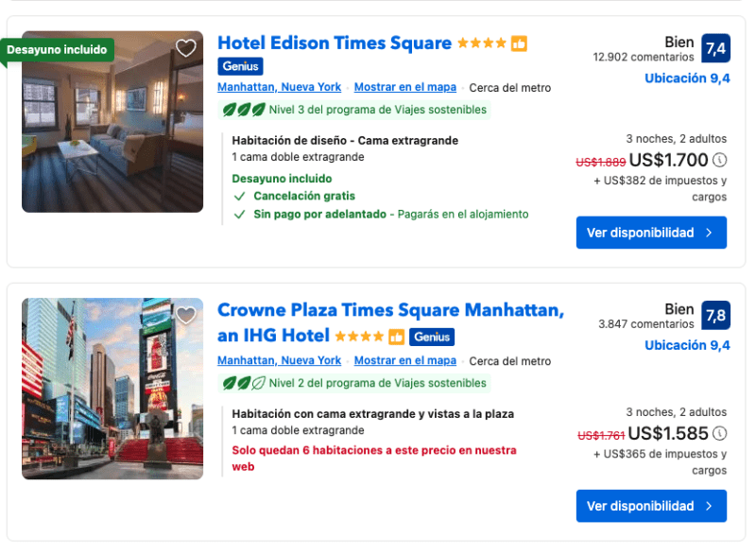Click the 7,8 review score badge
Image resolution: width=756 pixels, height=555 pixels.
pos(715,314)
